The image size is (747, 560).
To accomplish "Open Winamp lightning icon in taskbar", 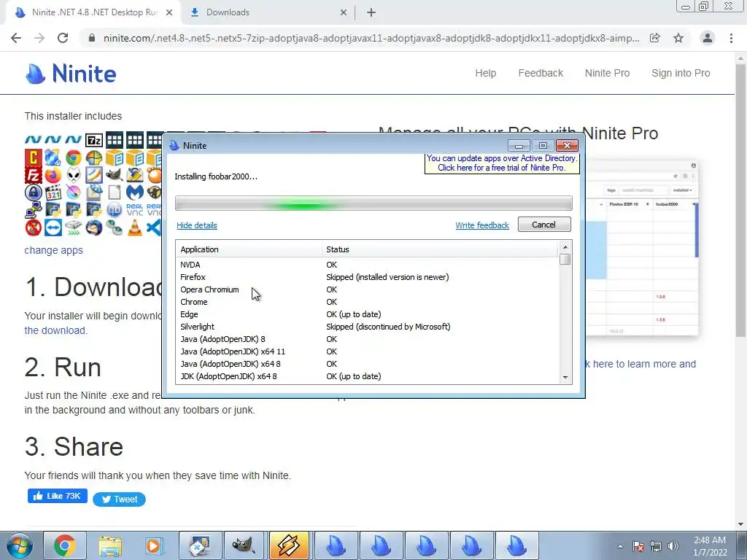I will pos(289,545).
